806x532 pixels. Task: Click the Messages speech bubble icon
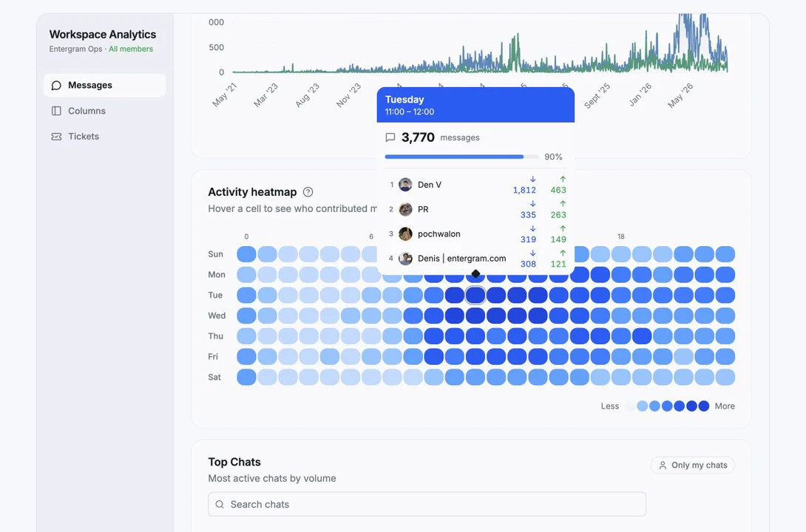coord(56,85)
